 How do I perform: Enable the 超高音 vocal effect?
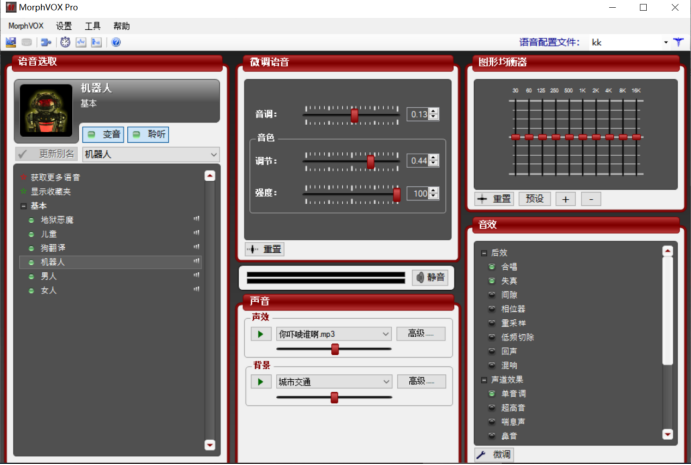pos(492,408)
